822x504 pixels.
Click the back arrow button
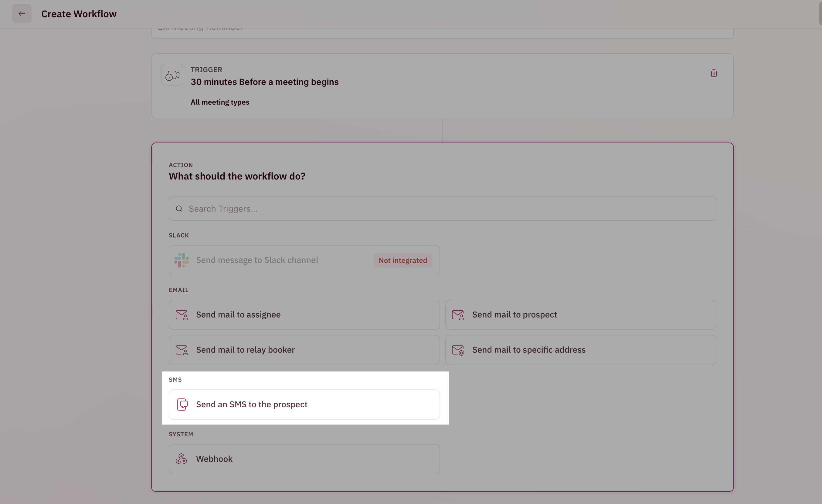click(x=22, y=14)
